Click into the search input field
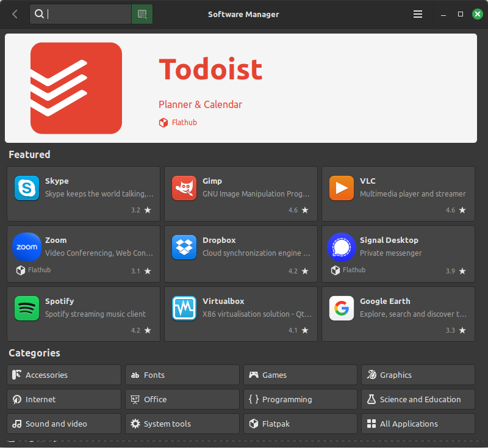Viewport: 488px width, 448px height. coord(88,14)
